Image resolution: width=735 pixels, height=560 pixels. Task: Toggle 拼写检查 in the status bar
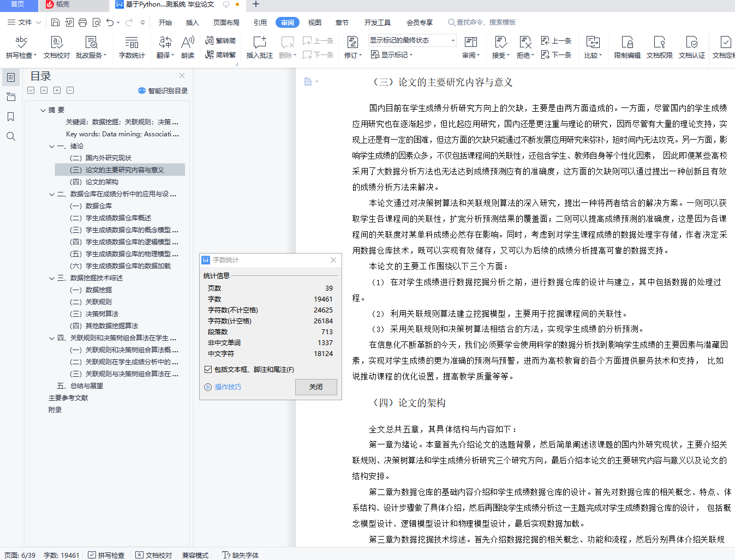106,555
